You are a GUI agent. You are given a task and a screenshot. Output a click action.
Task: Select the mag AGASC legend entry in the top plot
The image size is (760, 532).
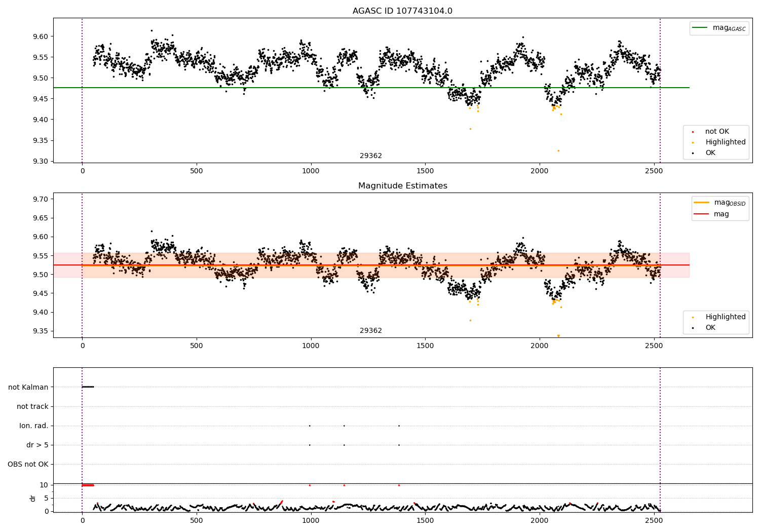click(729, 28)
